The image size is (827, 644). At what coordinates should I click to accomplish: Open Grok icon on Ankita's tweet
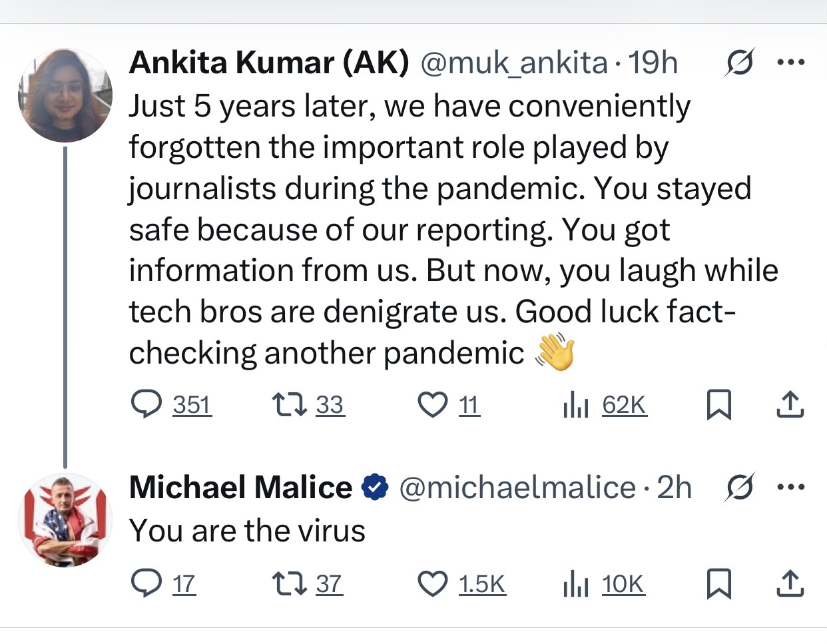pyautogui.click(x=740, y=63)
